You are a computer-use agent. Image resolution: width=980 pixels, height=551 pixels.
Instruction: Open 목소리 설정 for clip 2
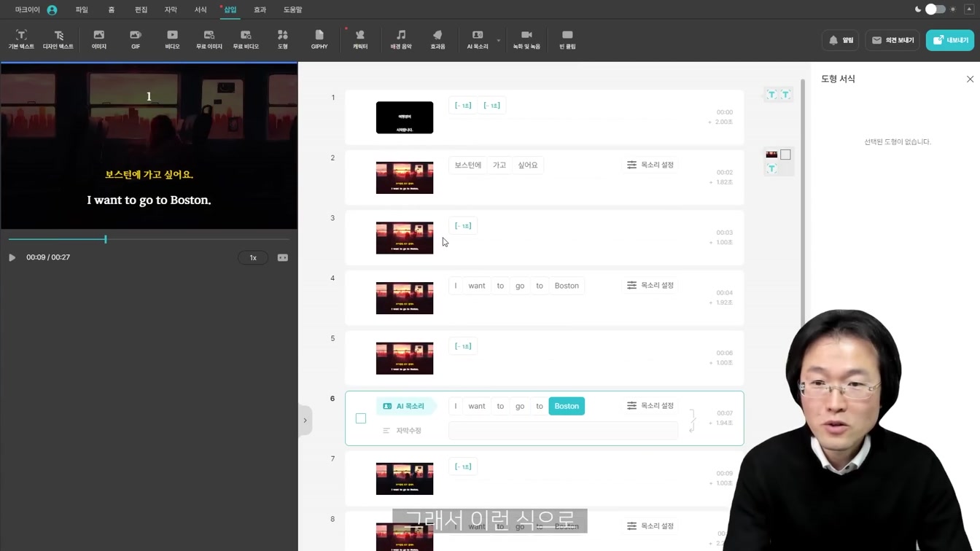click(x=650, y=165)
